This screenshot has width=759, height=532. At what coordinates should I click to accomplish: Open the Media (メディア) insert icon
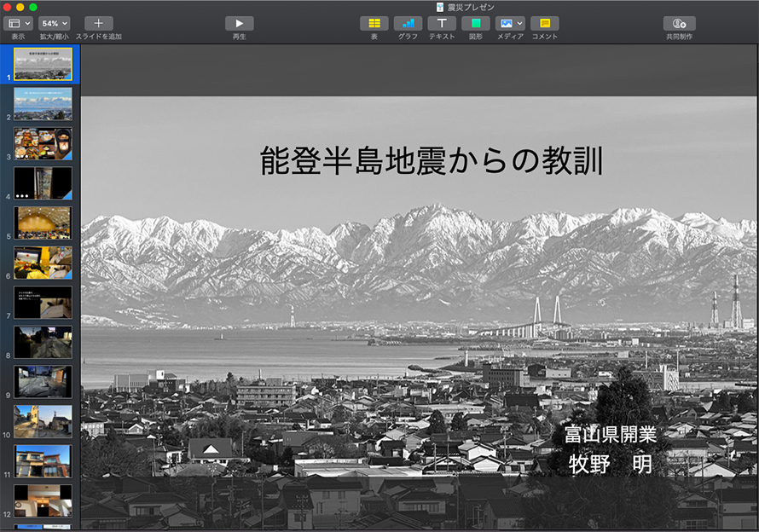pyautogui.click(x=506, y=23)
